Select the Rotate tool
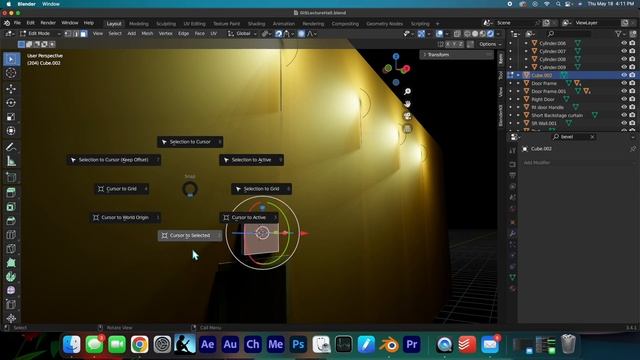This screenshot has height=360, width=640. tap(11, 103)
